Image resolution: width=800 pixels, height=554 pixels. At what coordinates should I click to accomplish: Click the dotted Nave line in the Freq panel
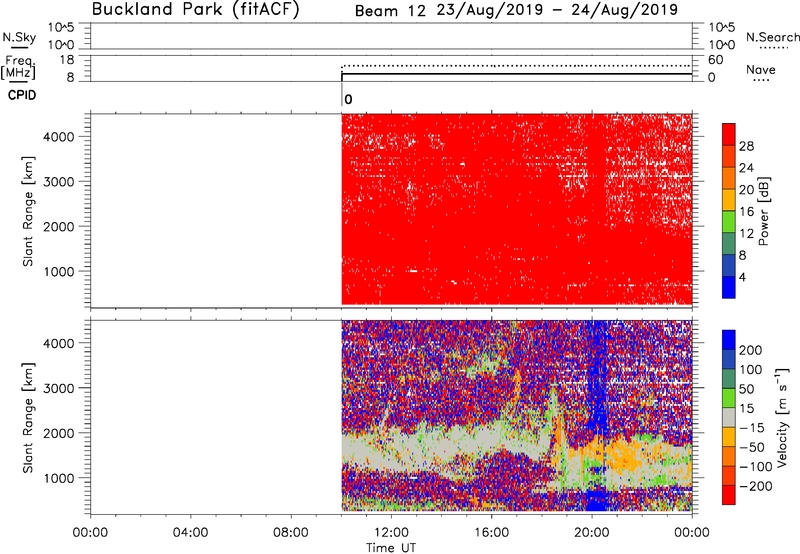pos(516,66)
